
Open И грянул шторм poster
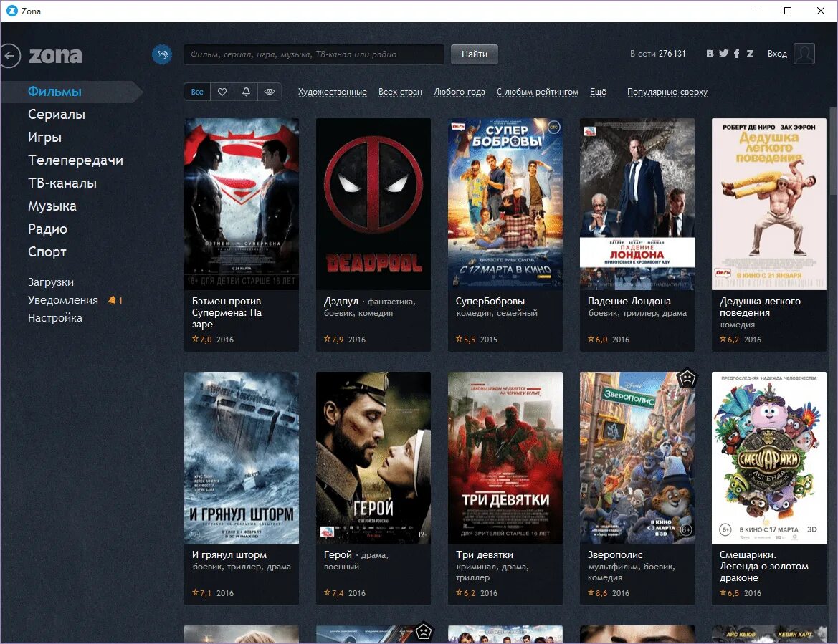click(242, 458)
